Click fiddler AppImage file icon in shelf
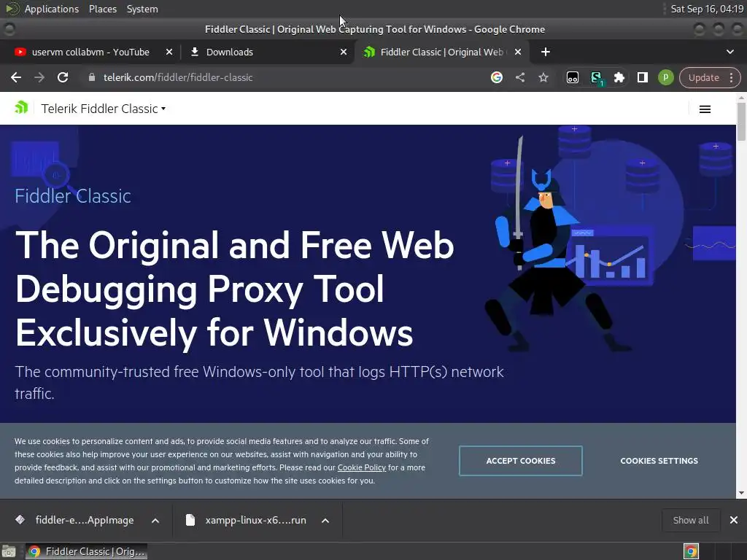The image size is (747, 560). coord(20,519)
